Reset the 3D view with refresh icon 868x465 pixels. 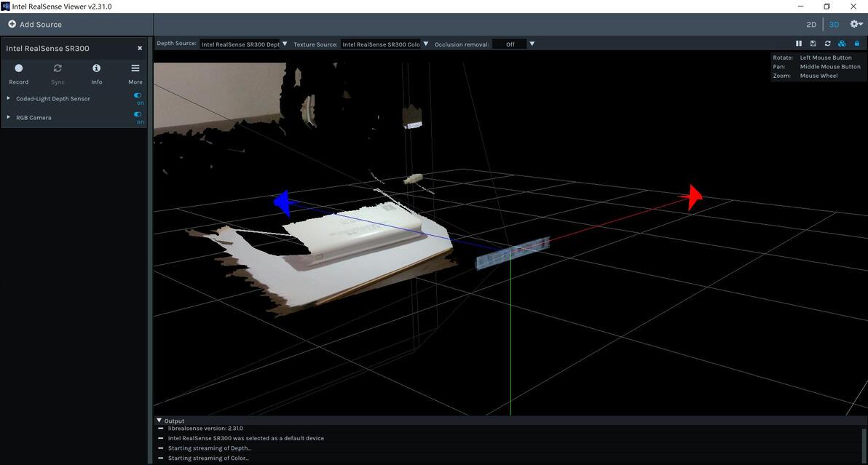827,44
